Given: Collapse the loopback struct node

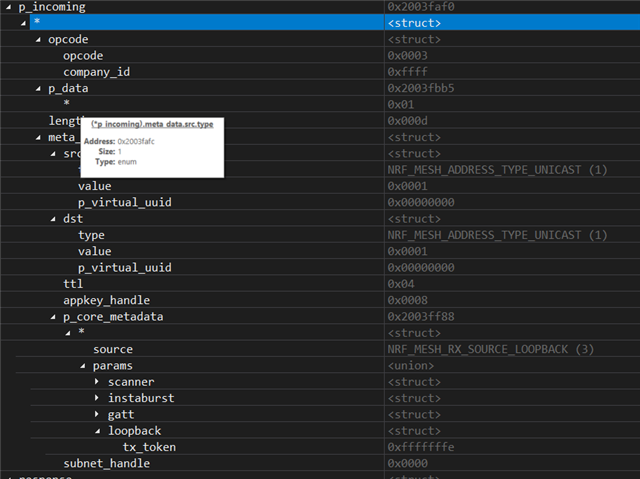Looking at the screenshot, I should coord(98,431).
